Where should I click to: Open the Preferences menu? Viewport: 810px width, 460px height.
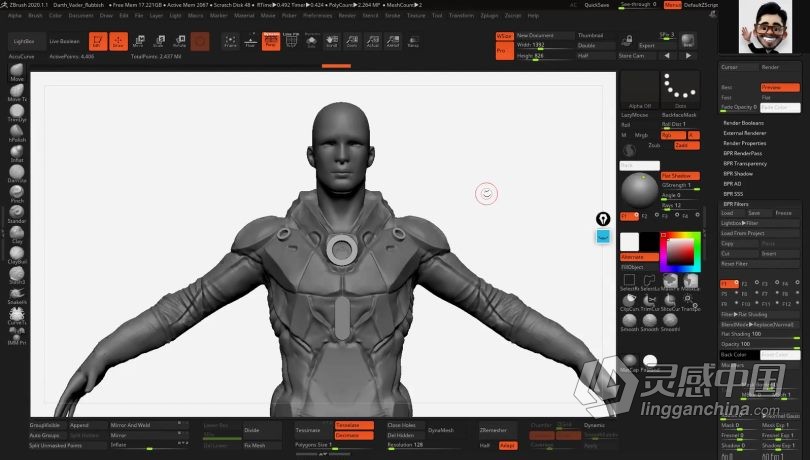pyautogui.click(x=318, y=16)
